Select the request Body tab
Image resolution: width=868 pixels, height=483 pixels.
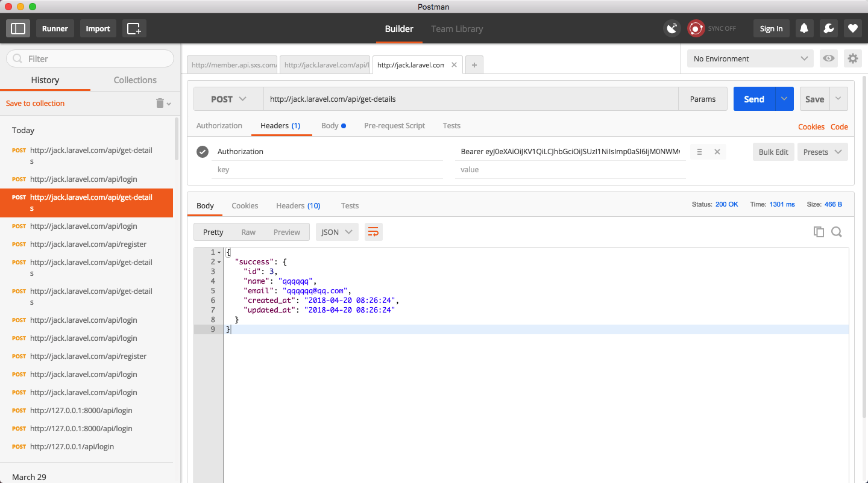pyautogui.click(x=333, y=125)
